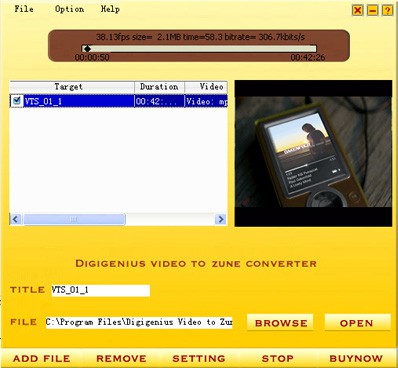Click the question mark help icon

click(387, 10)
